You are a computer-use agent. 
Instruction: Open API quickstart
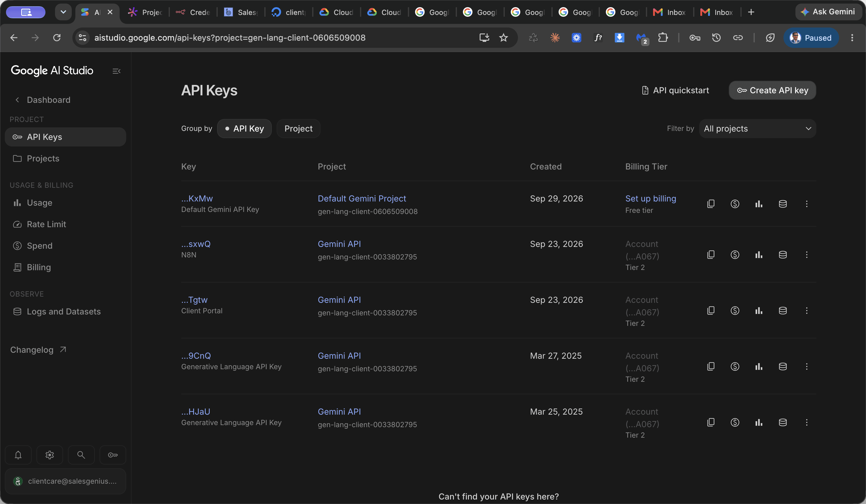point(675,90)
